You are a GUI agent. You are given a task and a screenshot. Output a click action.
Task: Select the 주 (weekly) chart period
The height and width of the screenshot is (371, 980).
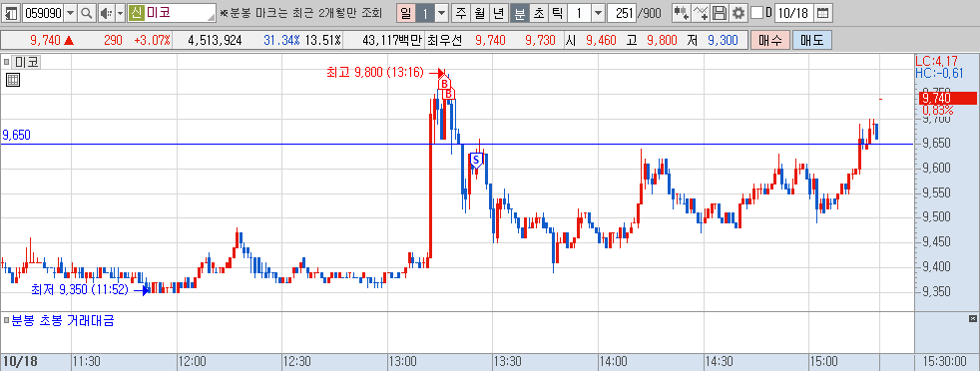pyautogui.click(x=461, y=13)
